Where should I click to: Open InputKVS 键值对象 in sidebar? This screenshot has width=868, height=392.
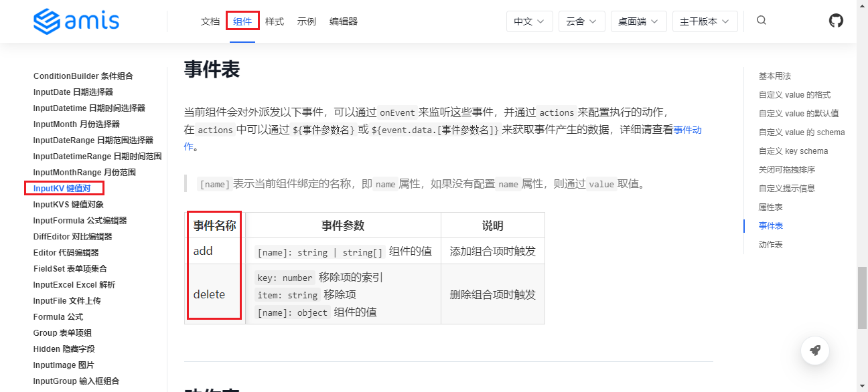(68, 205)
